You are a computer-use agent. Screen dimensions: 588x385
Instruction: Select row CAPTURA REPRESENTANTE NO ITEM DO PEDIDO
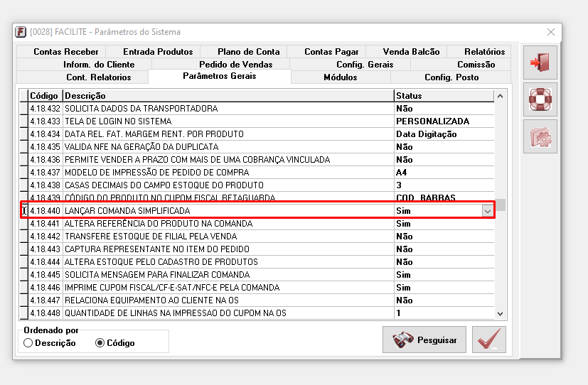click(x=257, y=249)
